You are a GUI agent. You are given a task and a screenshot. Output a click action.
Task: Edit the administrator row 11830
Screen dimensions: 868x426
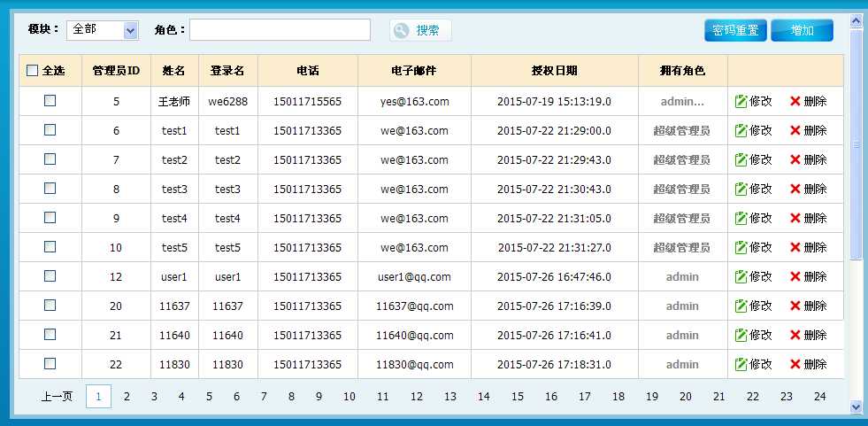pyautogui.click(x=741, y=365)
